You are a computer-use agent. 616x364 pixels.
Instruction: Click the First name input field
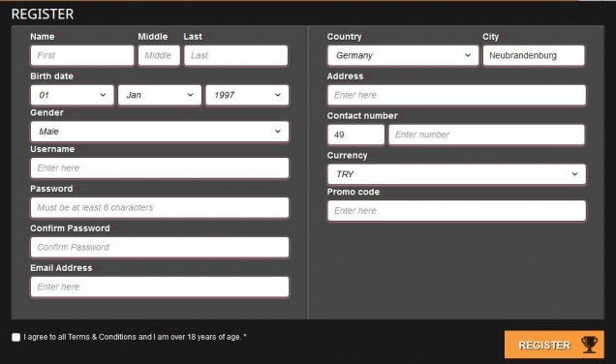coord(82,55)
